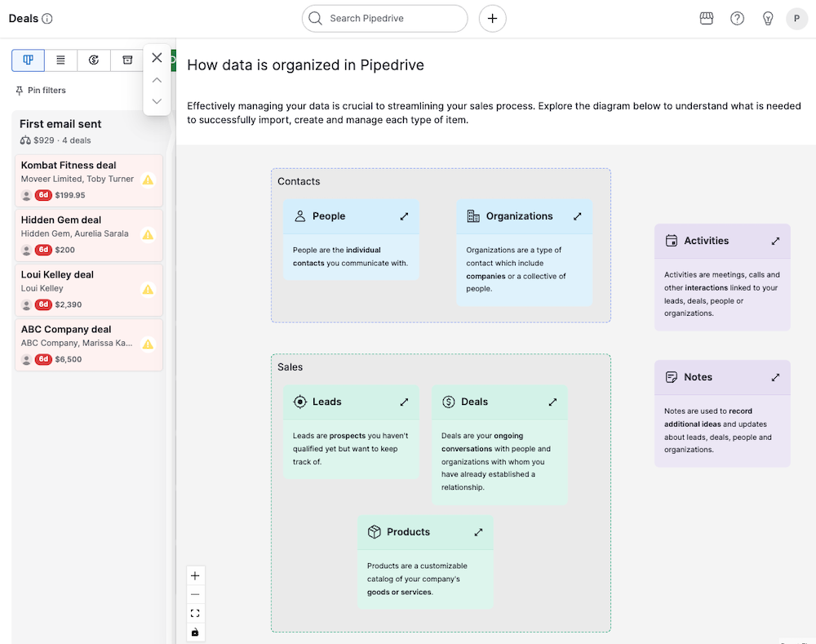Fit the diagram to view
The height and width of the screenshot is (644, 816).
195,613
